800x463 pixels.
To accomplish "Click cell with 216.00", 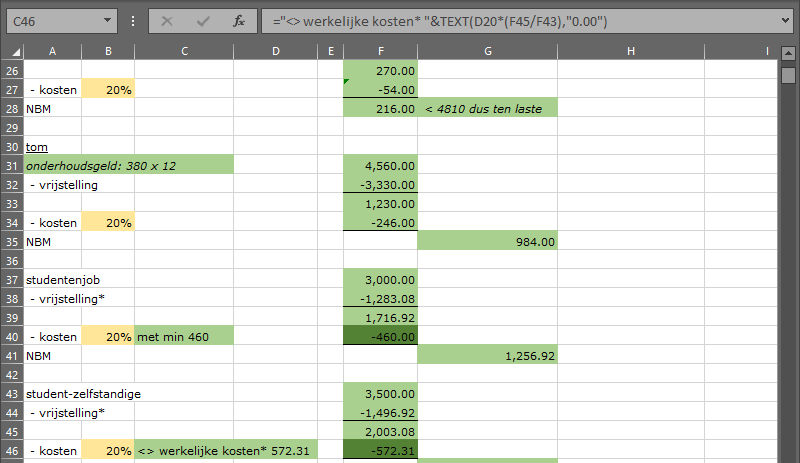I will pyautogui.click(x=381, y=109).
